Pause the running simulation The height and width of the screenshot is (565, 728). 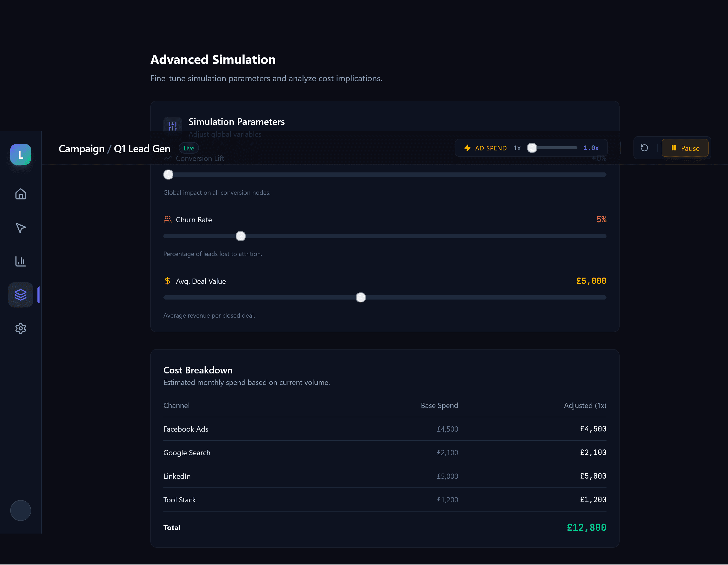[x=685, y=148]
